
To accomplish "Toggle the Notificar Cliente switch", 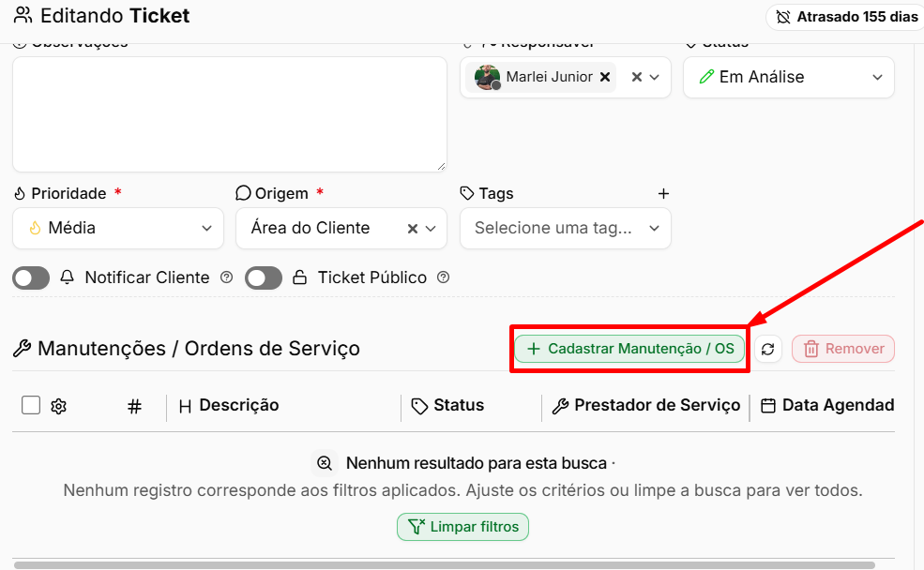I will tap(31, 277).
